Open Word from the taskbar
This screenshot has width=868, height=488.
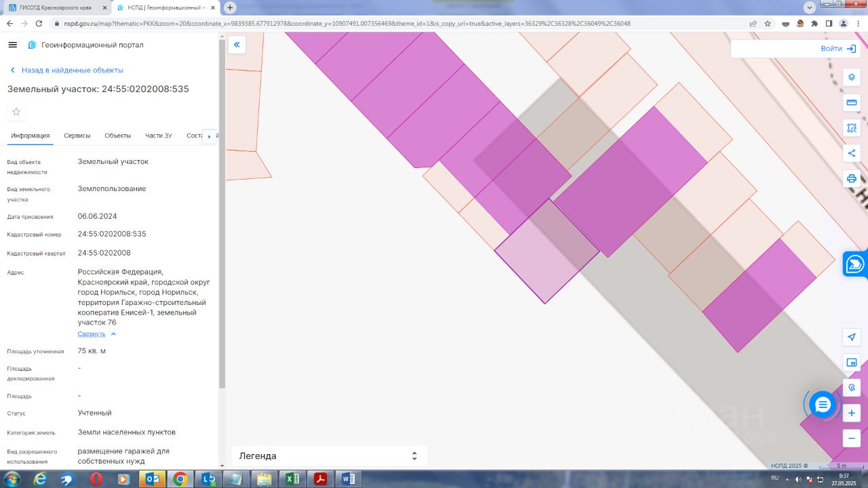[348, 479]
